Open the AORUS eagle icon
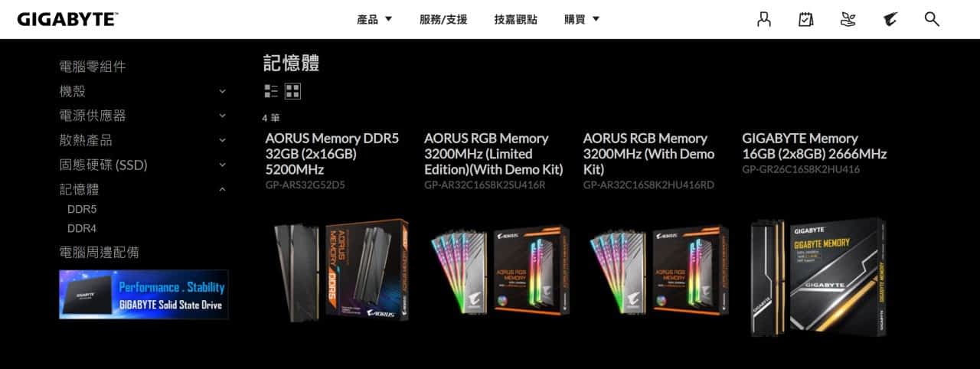980x369 pixels. click(x=890, y=19)
